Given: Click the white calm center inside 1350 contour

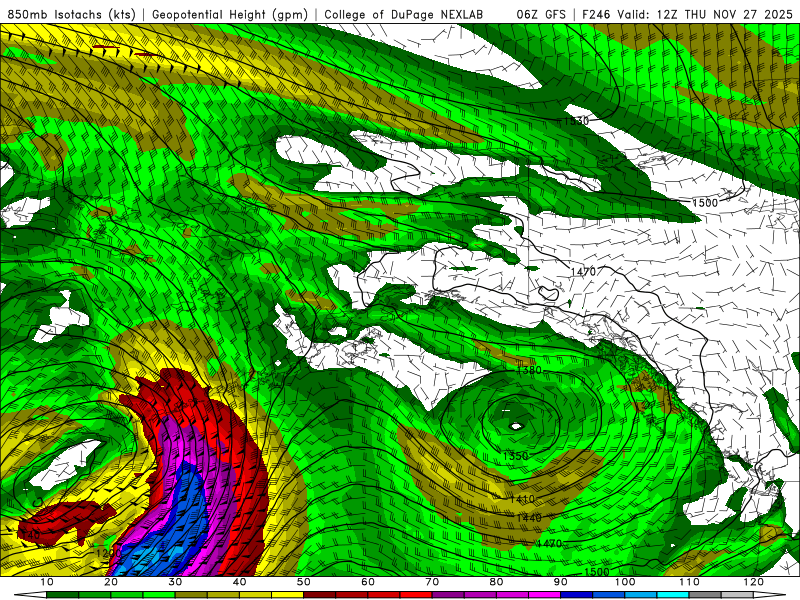Looking at the screenshot, I should coord(516,426).
